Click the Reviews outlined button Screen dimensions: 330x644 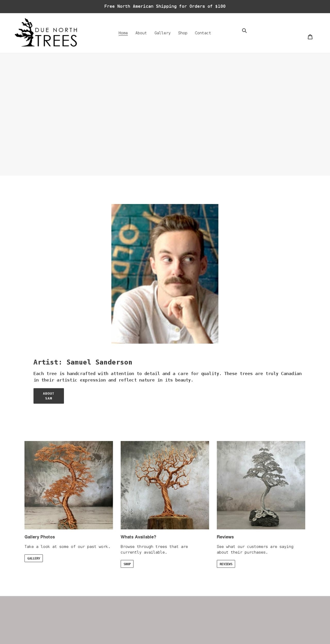[226, 564]
